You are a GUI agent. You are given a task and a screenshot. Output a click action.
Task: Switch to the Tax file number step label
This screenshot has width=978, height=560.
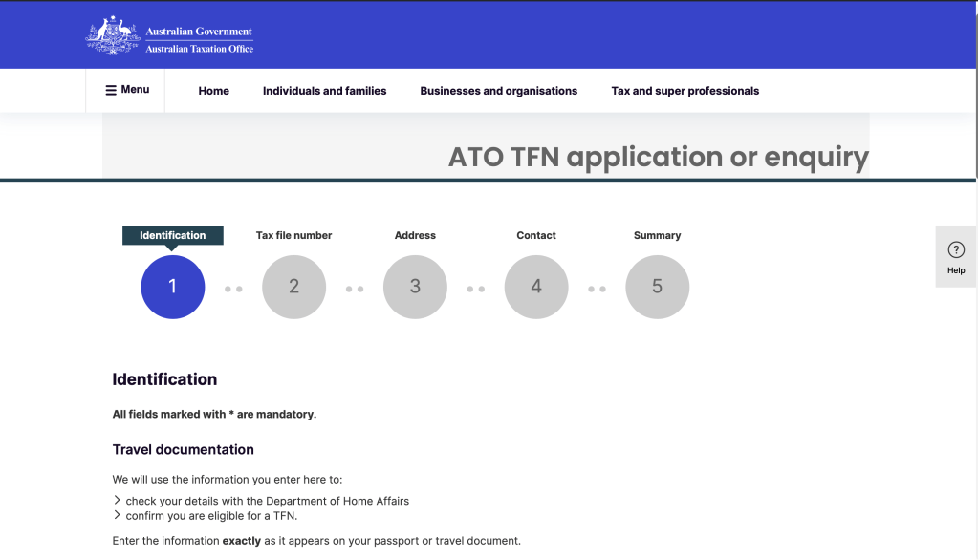click(294, 235)
